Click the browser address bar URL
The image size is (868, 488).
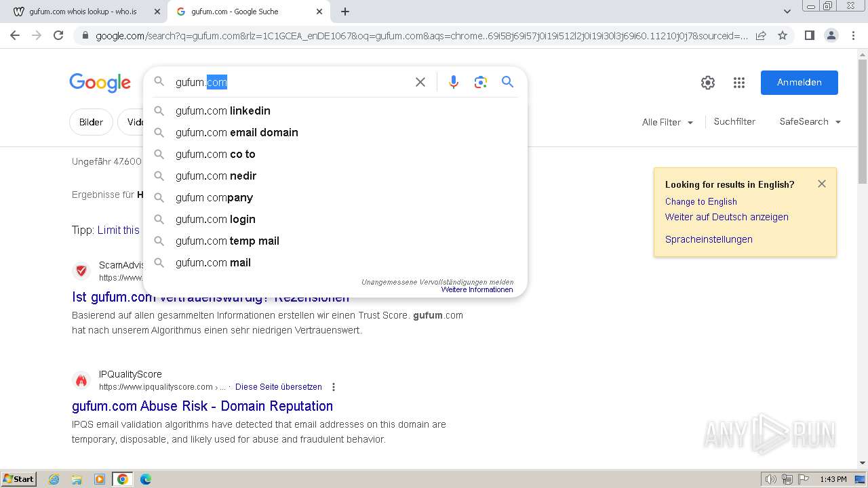pos(420,35)
